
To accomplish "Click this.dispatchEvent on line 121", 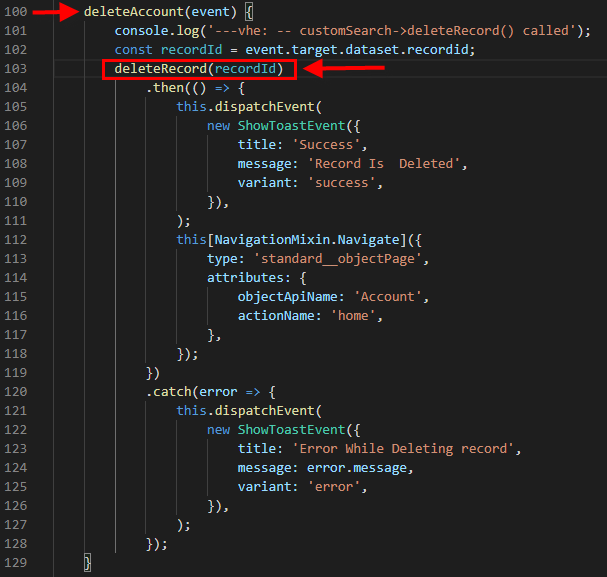I will pos(245,411).
